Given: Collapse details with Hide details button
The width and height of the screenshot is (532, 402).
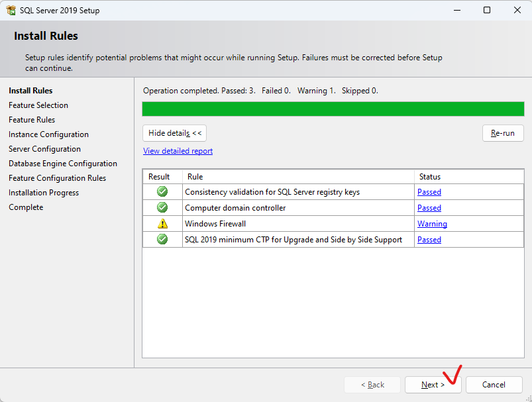Looking at the screenshot, I should [x=174, y=133].
